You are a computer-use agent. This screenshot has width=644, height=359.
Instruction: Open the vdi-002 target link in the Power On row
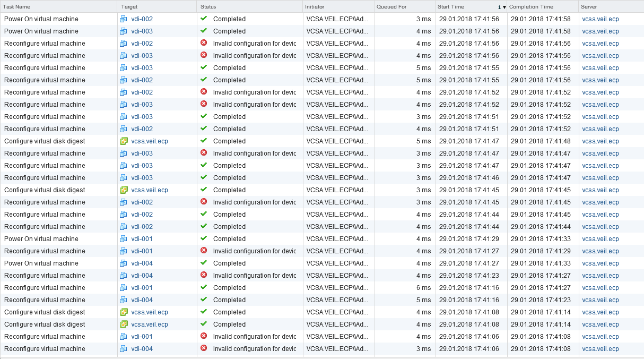142,19
